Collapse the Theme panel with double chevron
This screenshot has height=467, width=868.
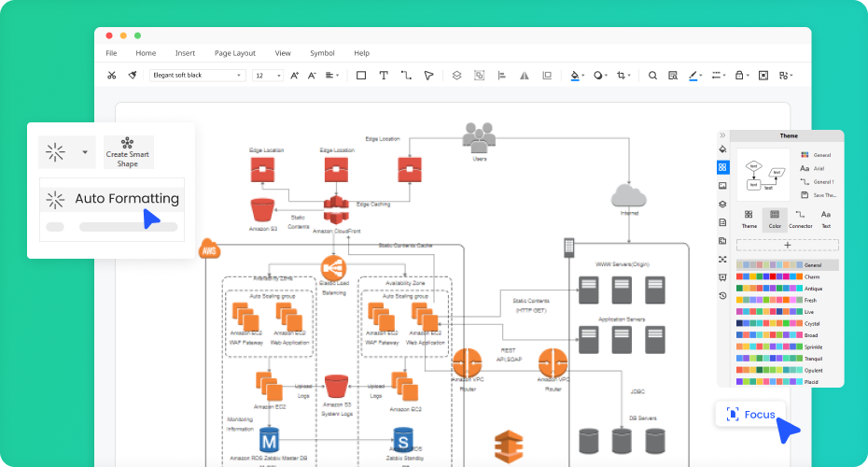(x=722, y=135)
